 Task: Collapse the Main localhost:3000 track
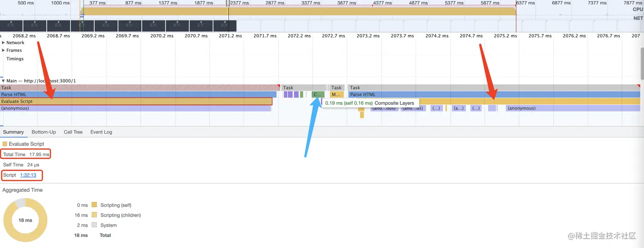3,80
